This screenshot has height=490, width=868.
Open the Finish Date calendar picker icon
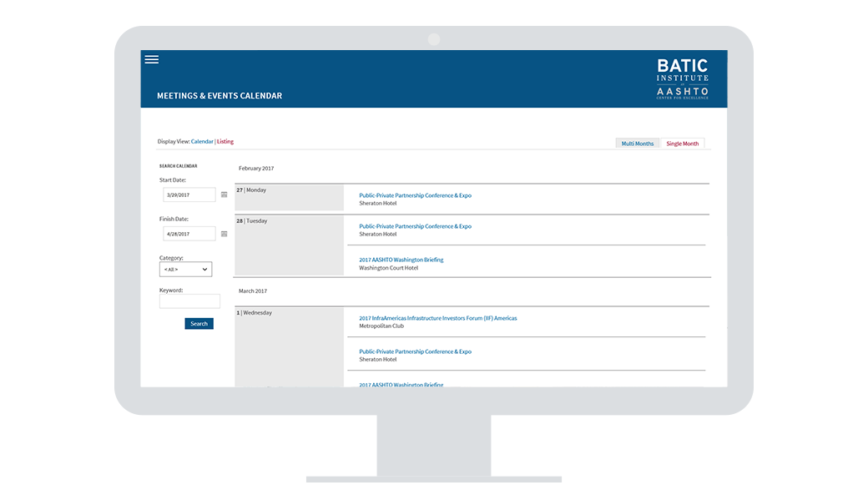pyautogui.click(x=224, y=234)
